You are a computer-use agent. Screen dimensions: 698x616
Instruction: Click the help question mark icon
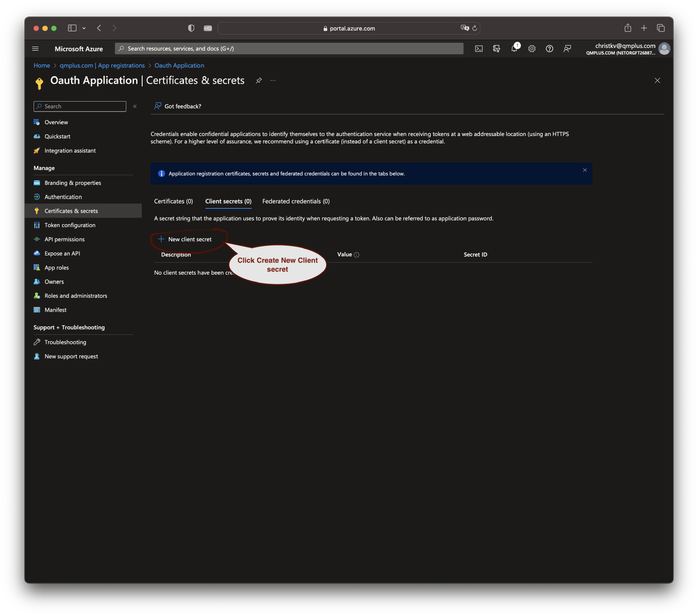click(x=549, y=49)
